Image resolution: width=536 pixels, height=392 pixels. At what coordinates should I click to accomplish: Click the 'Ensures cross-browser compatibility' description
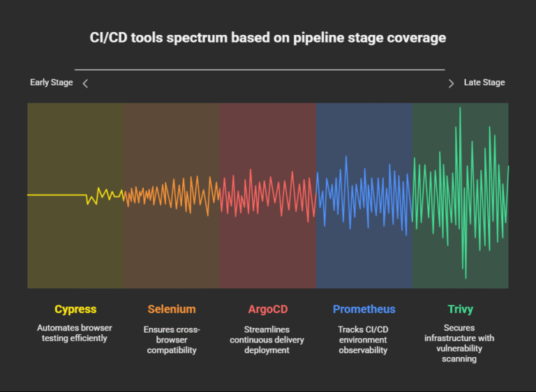pyautogui.click(x=172, y=339)
